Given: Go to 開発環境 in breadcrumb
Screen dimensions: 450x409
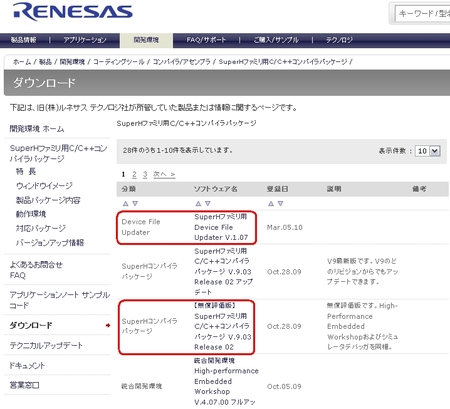Looking at the screenshot, I should coord(72,62).
